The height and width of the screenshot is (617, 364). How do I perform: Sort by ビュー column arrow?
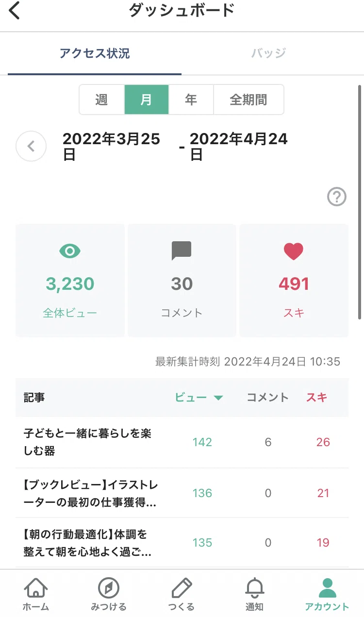pyautogui.click(x=218, y=398)
